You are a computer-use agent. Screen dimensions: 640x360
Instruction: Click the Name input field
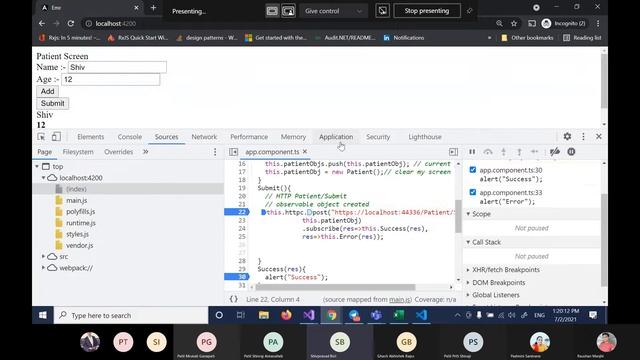117,67
